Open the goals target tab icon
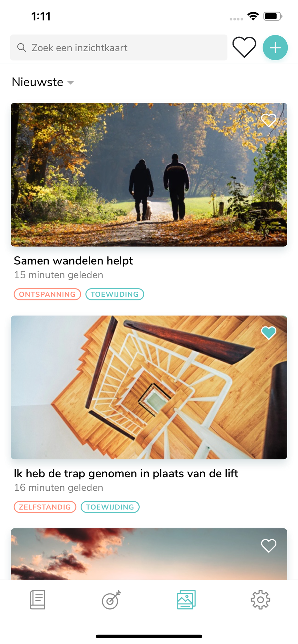Viewport: 298px width, 644px height. (x=112, y=600)
